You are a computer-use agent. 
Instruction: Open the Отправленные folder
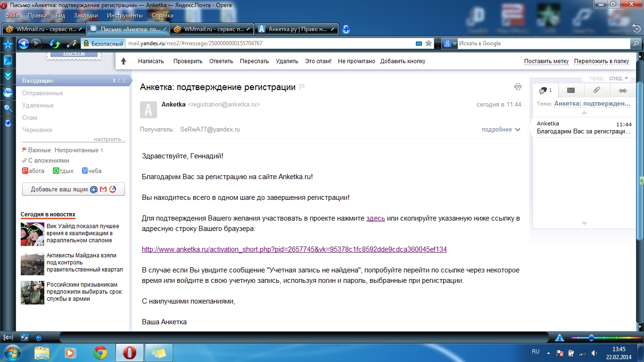click(42, 93)
